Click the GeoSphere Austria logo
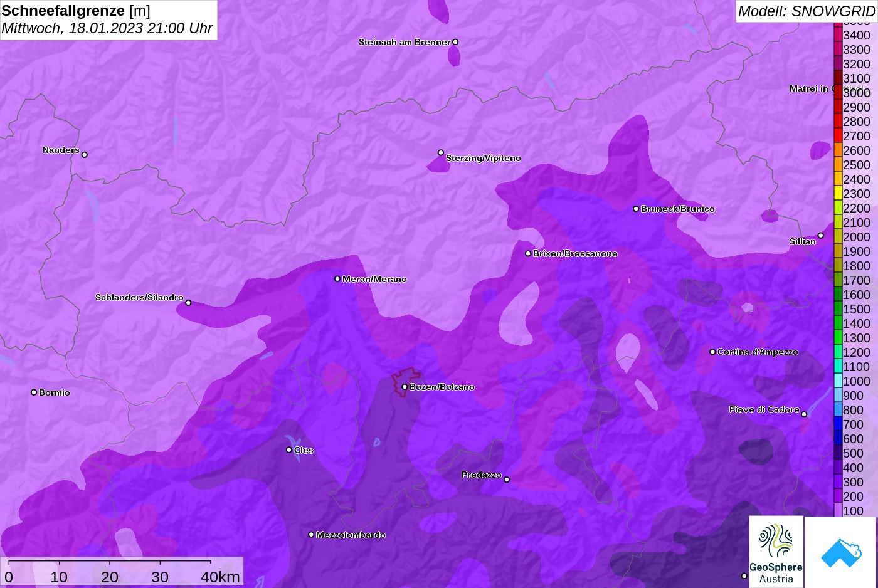This screenshot has width=878, height=588. [776, 552]
